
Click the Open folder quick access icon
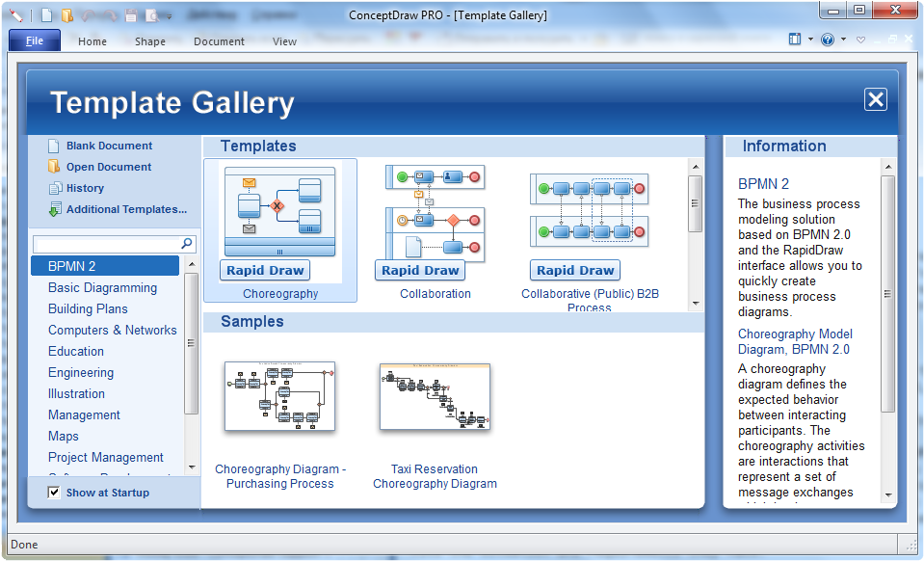tap(67, 15)
